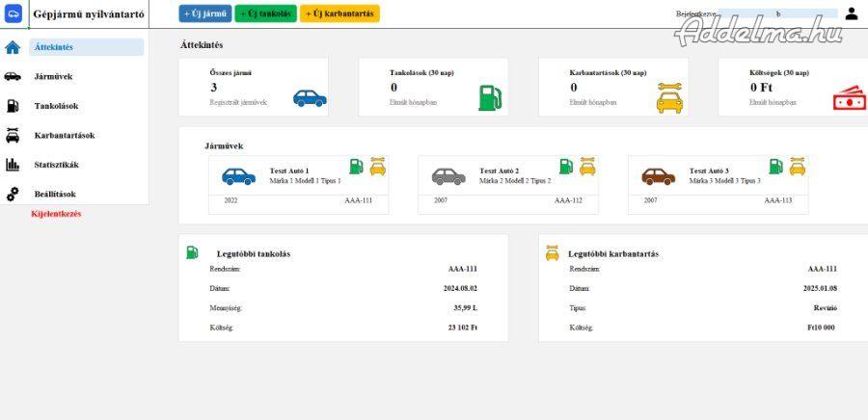Open Karbantartások in the sidebar
Image resolution: width=868 pixels, height=420 pixels.
[x=64, y=136]
